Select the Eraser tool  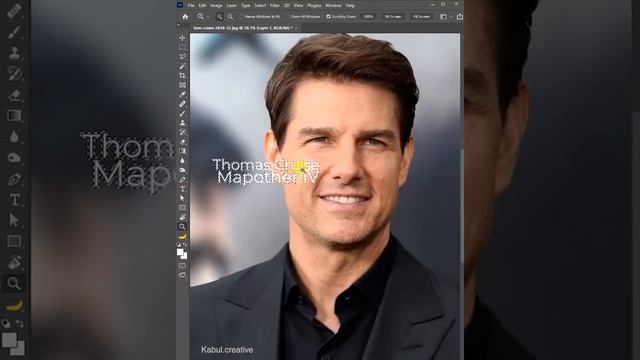click(x=182, y=142)
